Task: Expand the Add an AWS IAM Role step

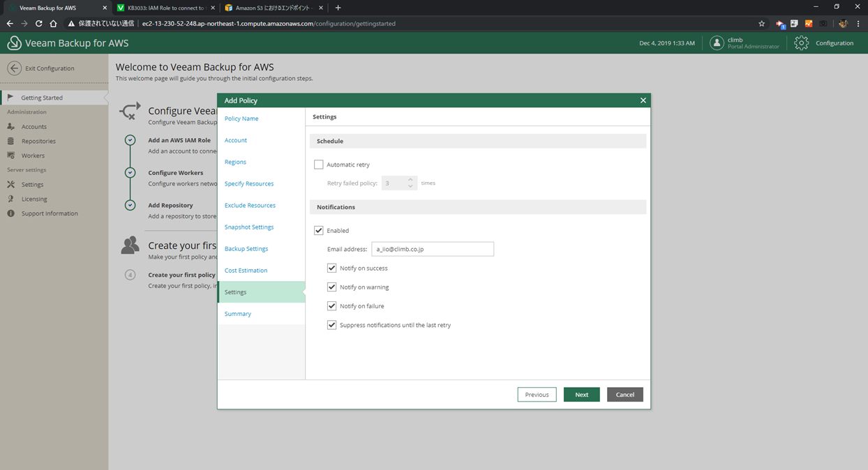Action: pos(130,140)
